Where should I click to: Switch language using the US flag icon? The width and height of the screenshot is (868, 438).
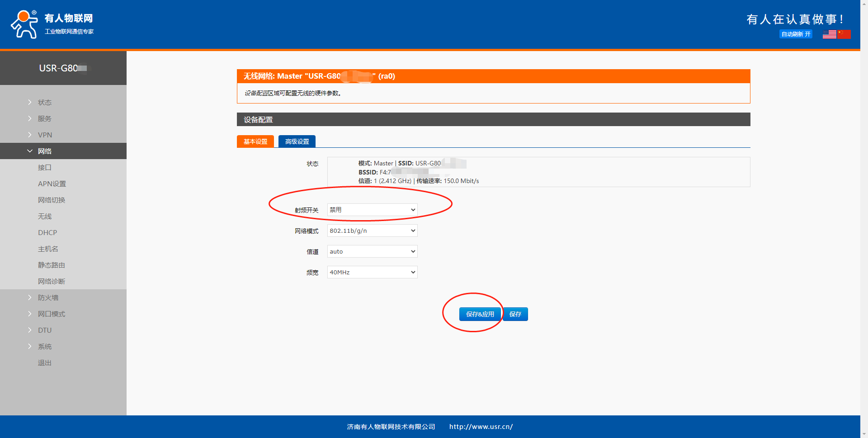click(x=829, y=34)
